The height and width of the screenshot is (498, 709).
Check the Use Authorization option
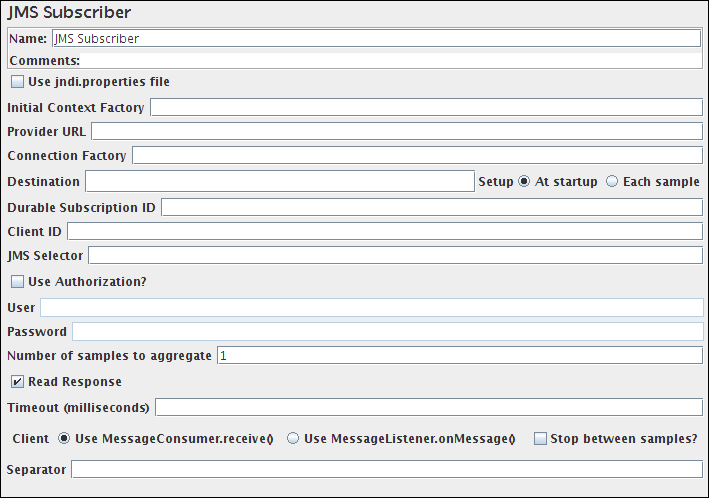tap(18, 282)
